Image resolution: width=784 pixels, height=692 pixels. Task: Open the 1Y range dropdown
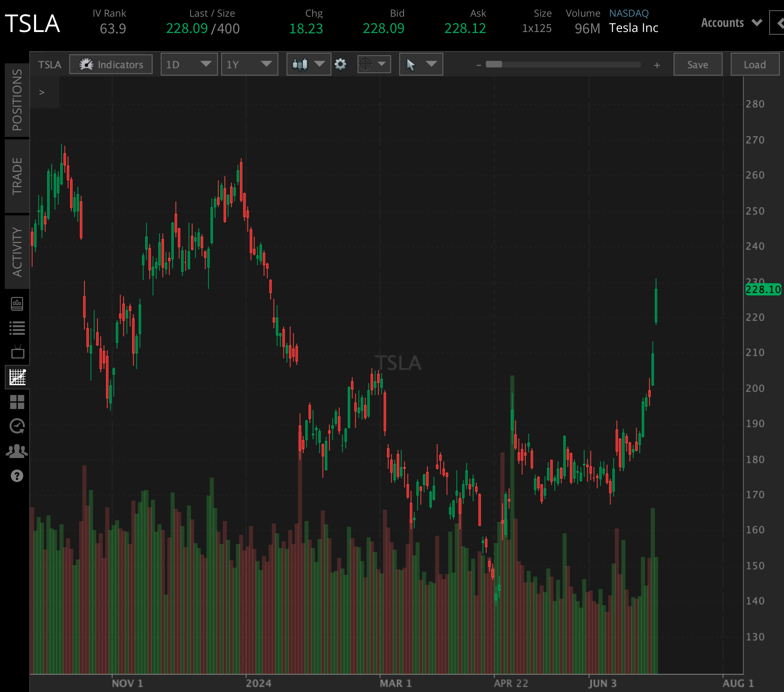click(x=249, y=64)
